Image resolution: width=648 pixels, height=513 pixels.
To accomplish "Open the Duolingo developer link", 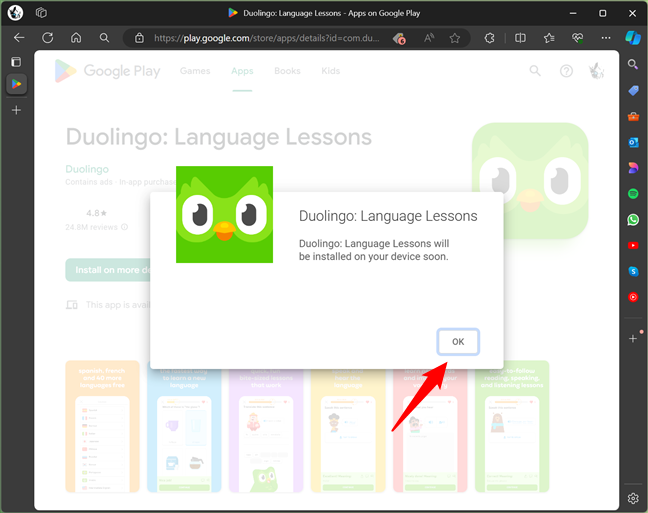I will [87, 169].
